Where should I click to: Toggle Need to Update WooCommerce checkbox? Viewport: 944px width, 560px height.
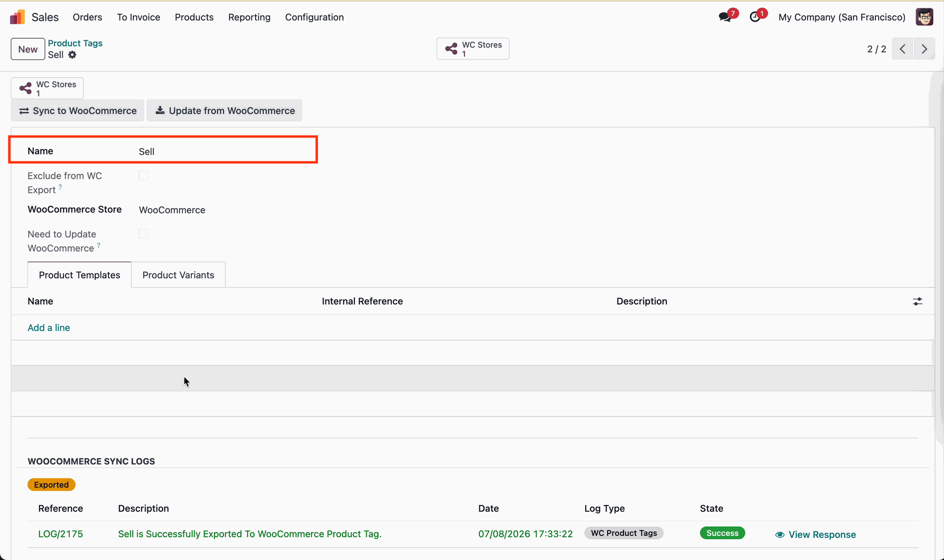point(144,234)
